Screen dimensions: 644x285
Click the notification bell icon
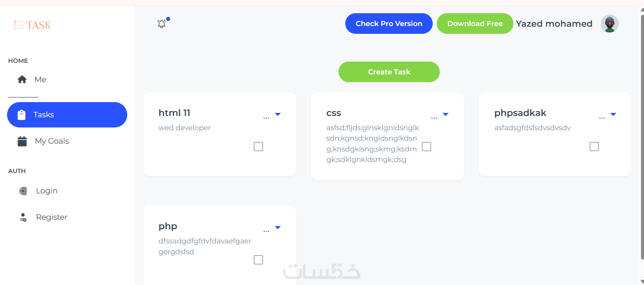(162, 24)
